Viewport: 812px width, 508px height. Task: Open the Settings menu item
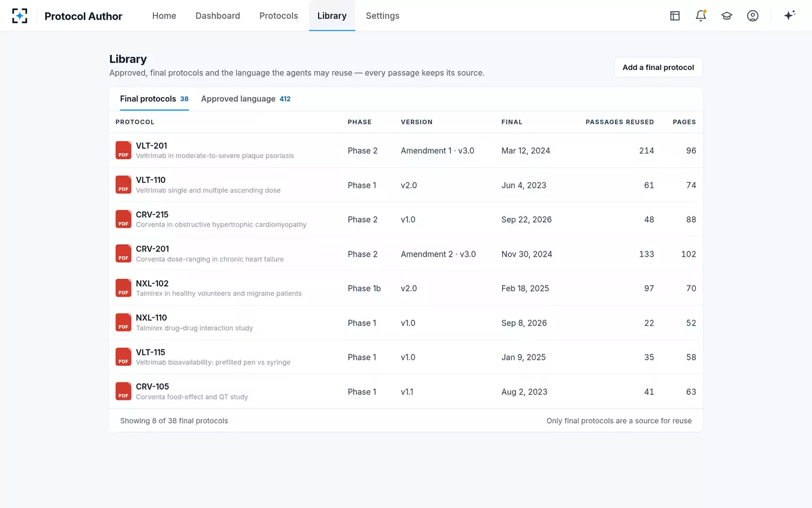coord(382,16)
